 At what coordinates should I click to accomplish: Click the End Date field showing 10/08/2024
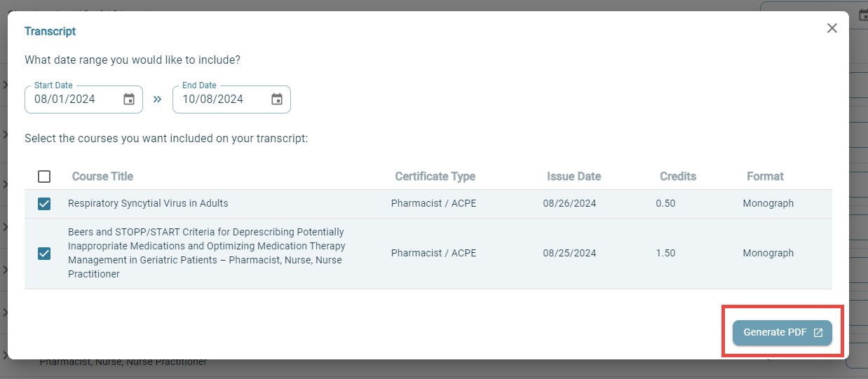[x=231, y=99]
